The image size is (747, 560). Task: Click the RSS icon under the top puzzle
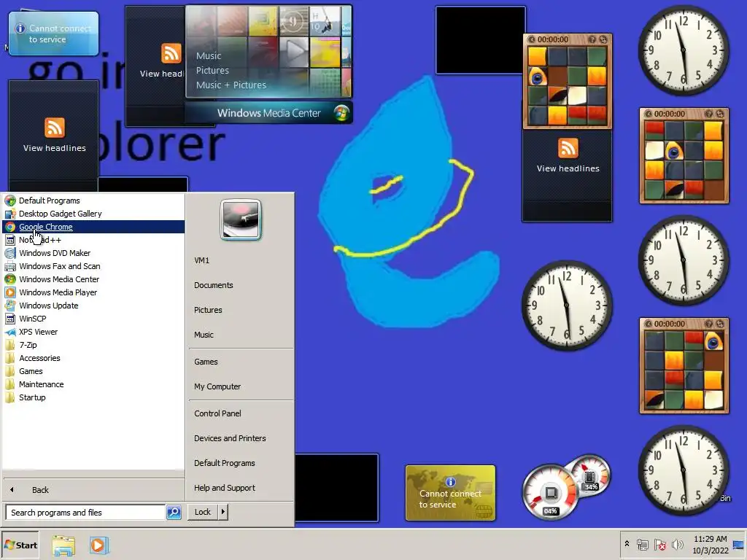pyautogui.click(x=568, y=148)
